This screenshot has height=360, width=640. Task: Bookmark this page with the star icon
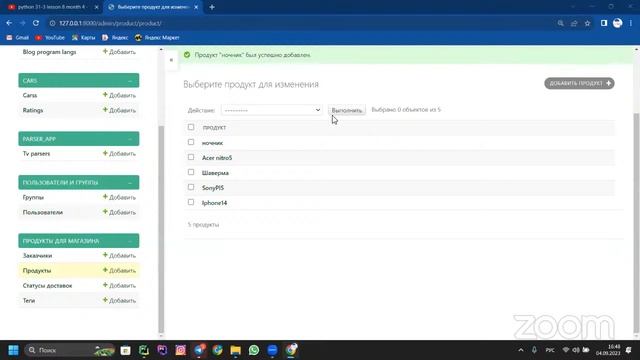point(587,23)
